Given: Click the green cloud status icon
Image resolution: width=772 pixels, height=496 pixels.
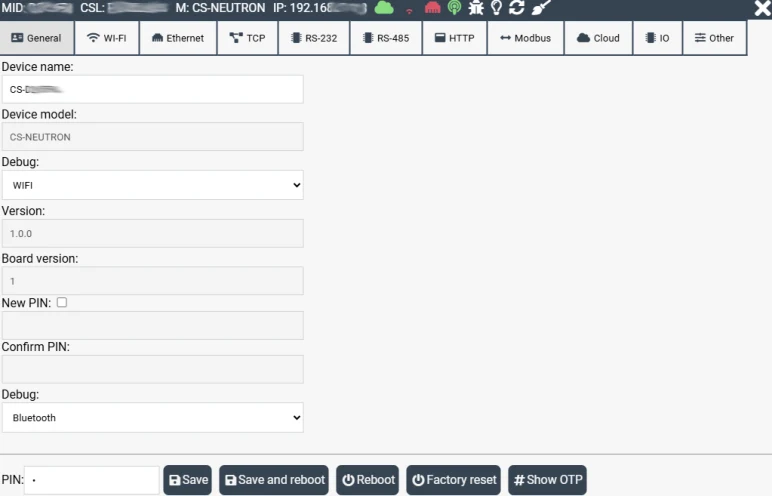Looking at the screenshot, I should tap(384, 8).
